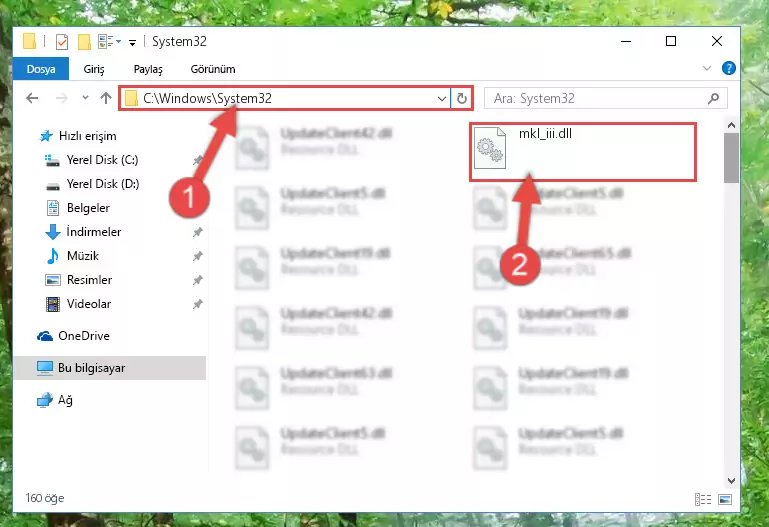Expand the ribbon with the chevron arrow
The image size is (769, 527).
click(x=707, y=68)
